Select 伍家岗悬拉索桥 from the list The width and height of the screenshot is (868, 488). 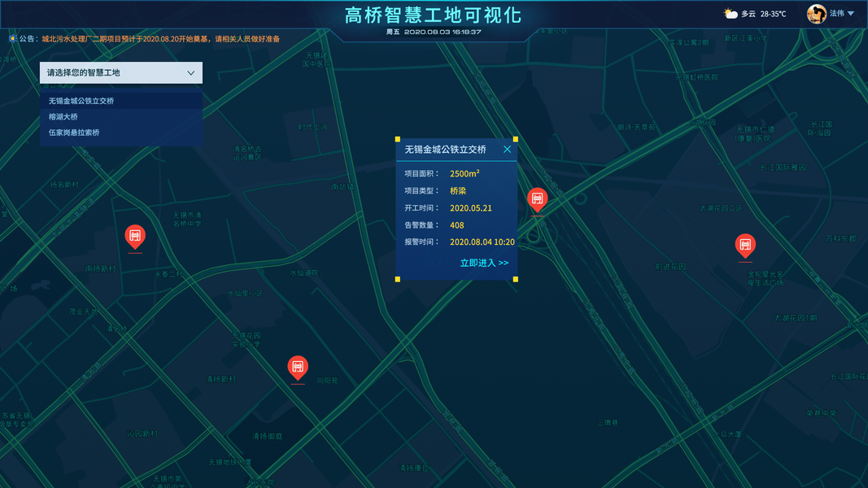(x=120, y=133)
